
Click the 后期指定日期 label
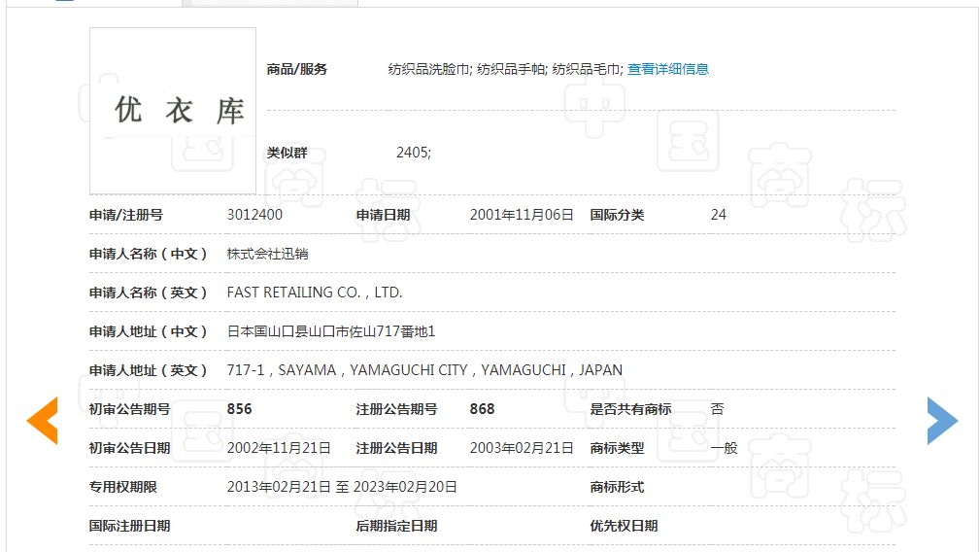pyautogui.click(x=396, y=526)
